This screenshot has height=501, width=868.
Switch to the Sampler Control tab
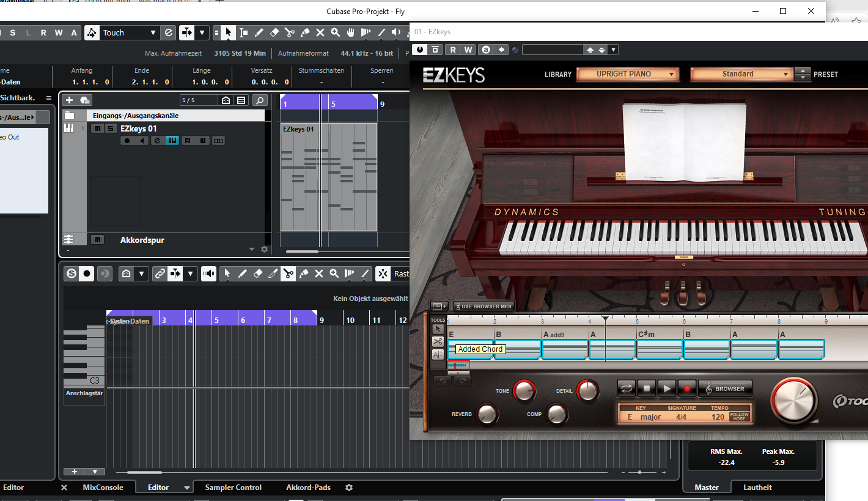234,488
